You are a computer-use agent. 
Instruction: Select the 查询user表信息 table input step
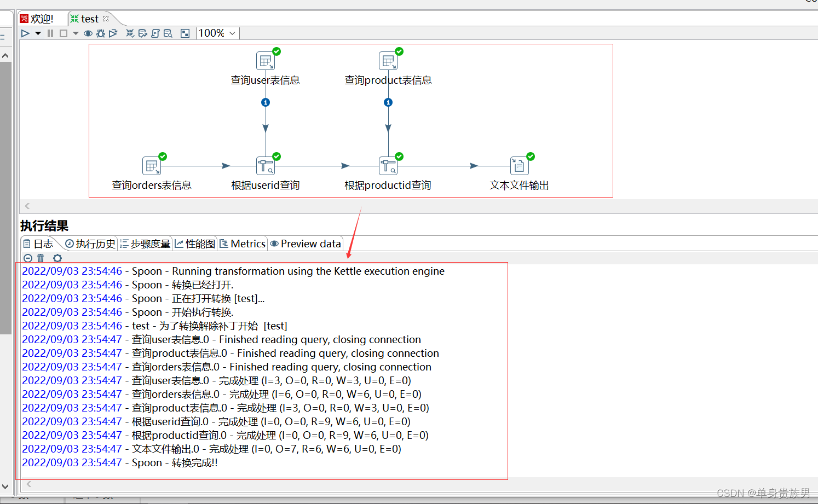point(266,61)
